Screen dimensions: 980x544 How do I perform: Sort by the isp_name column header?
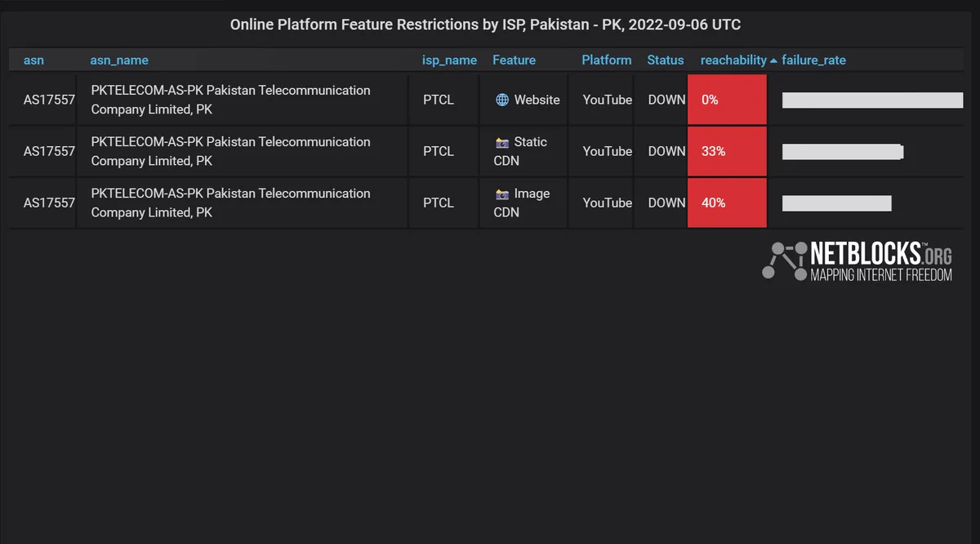[x=449, y=60]
